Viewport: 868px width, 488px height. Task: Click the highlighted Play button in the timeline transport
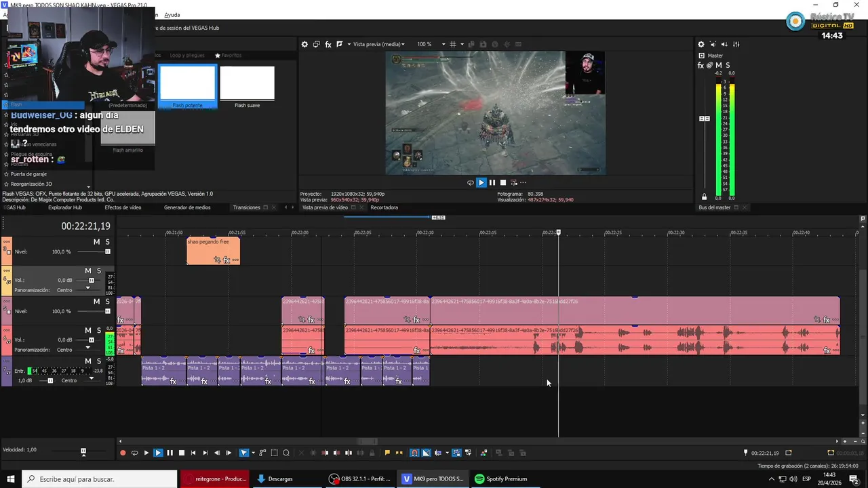coord(158,453)
